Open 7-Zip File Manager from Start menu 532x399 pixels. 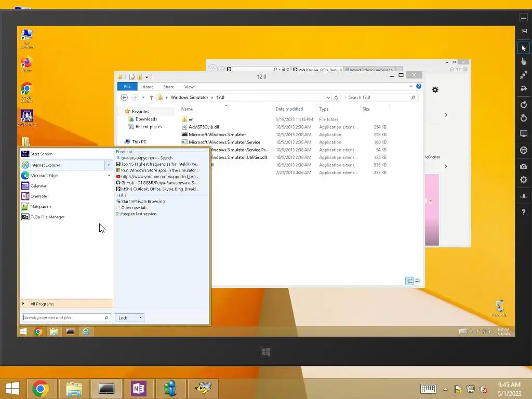click(66, 217)
